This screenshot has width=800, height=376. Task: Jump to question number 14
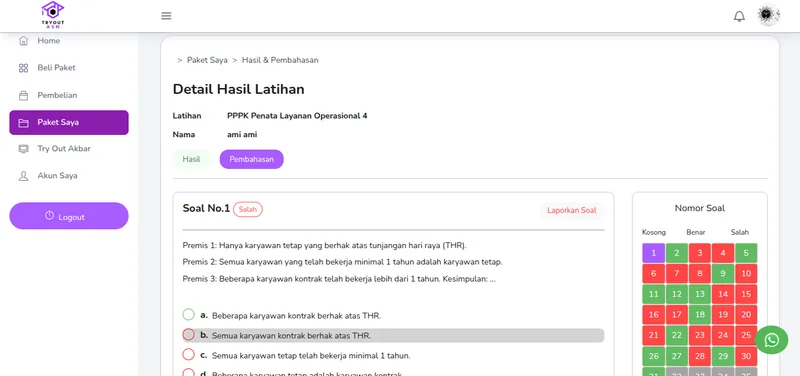click(723, 294)
